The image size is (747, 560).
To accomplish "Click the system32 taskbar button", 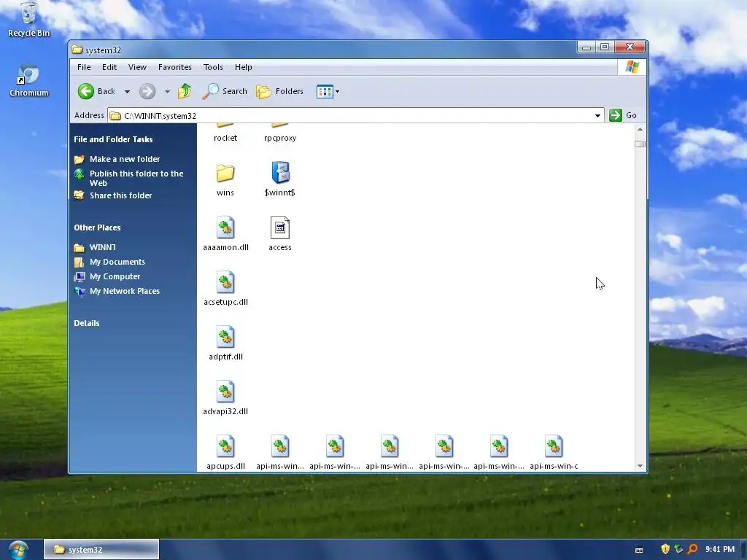I will (x=101, y=550).
